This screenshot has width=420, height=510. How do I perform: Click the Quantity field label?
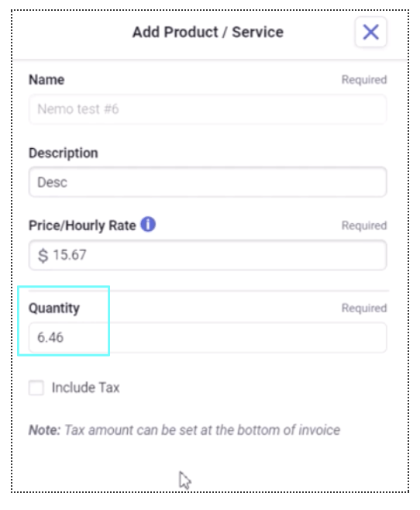[x=54, y=308]
